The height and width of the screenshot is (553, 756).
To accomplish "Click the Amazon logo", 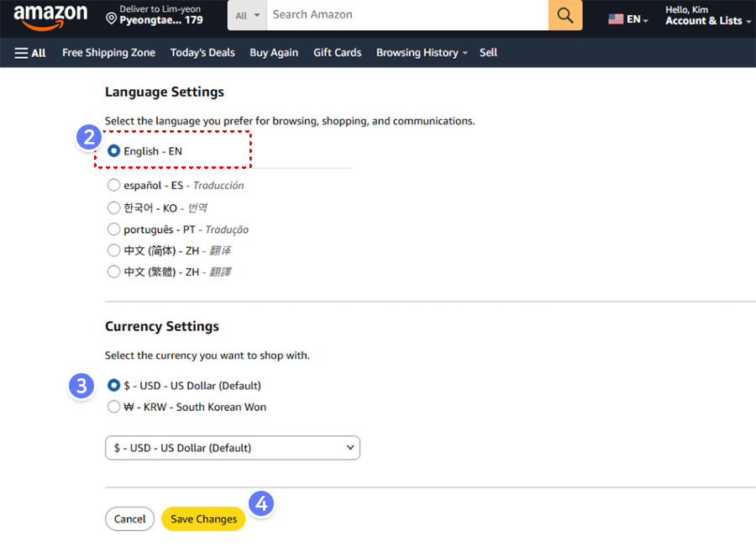I will point(50,15).
